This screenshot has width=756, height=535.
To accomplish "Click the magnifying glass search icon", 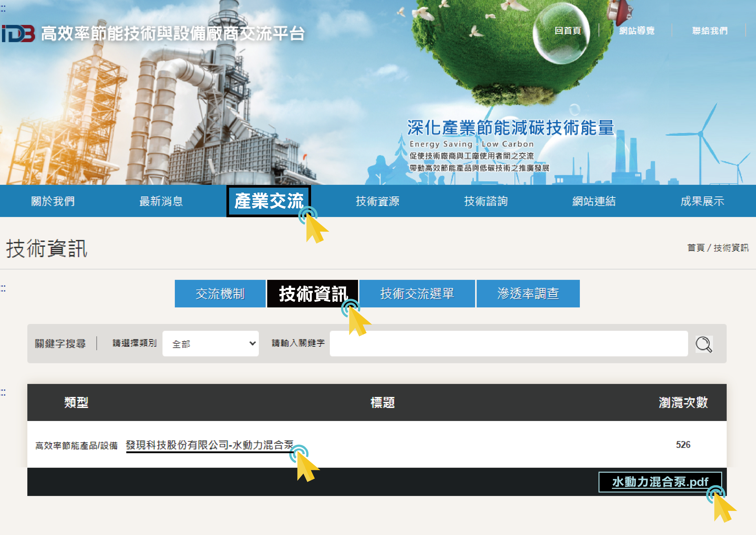I will click(x=704, y=344).
